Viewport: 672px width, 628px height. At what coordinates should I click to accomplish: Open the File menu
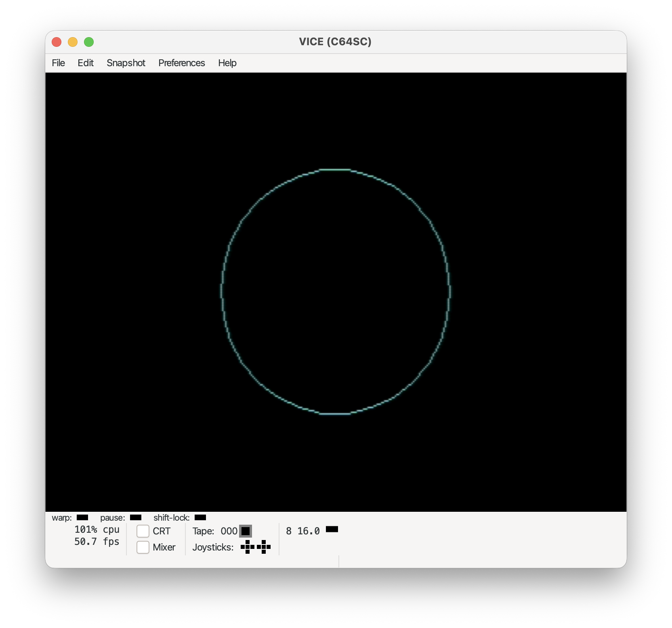pos(59,63)
